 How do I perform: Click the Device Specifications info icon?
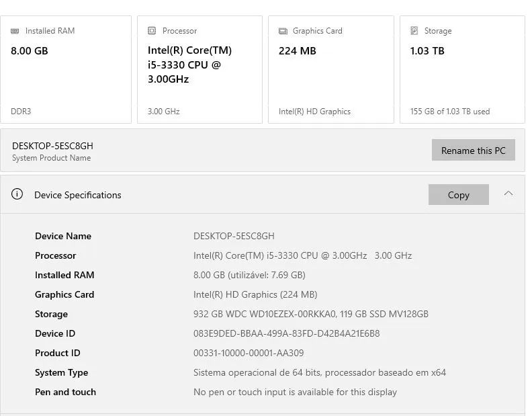tap(17, 194)
